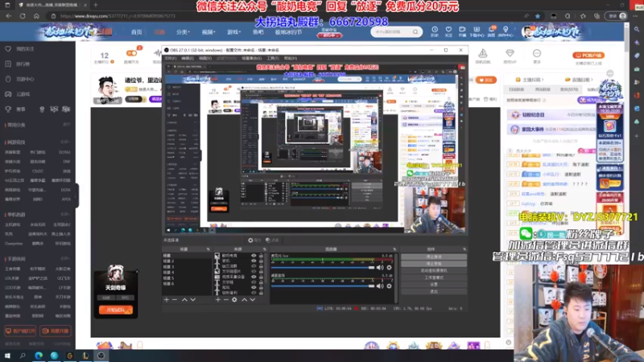Open the Windows taskbar search icon

(23, 356)
